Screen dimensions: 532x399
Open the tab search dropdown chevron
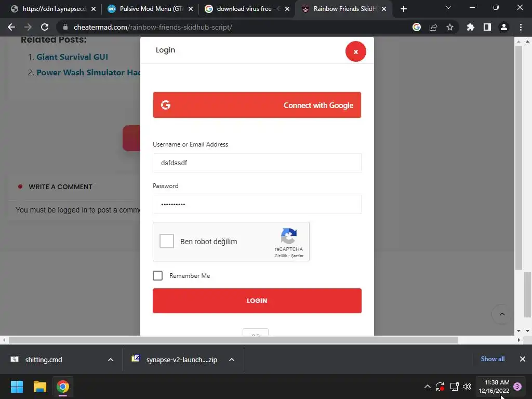tap(448, 7)
